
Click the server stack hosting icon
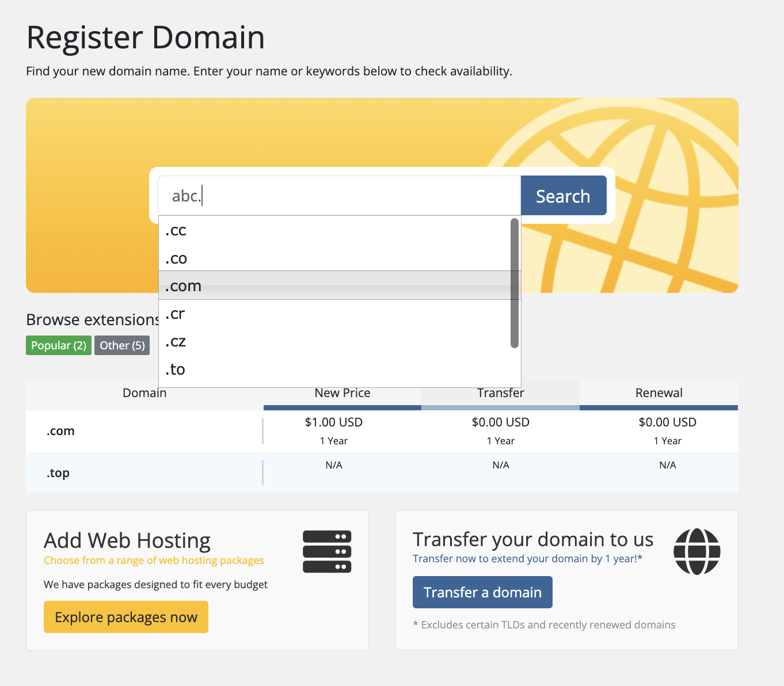pyautogui.click(x=327, y=551)
